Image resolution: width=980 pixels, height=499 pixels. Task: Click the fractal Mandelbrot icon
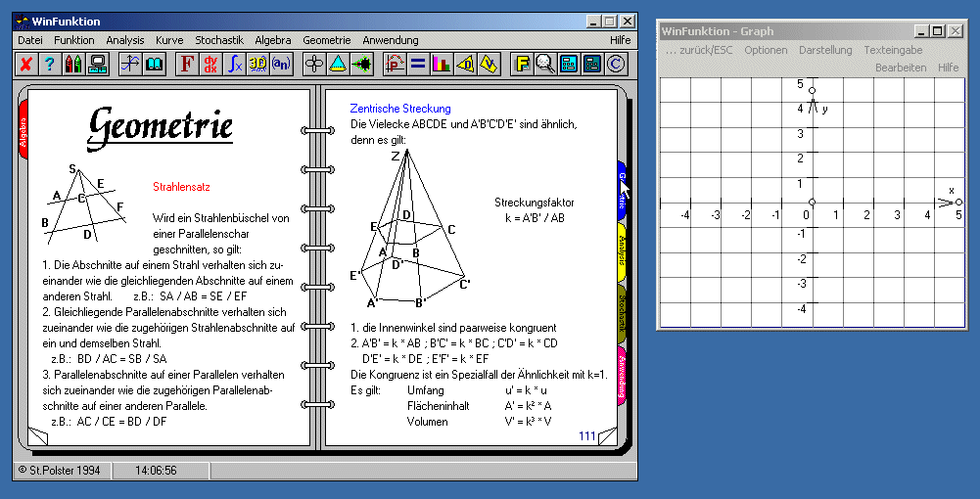coord(361,64)
